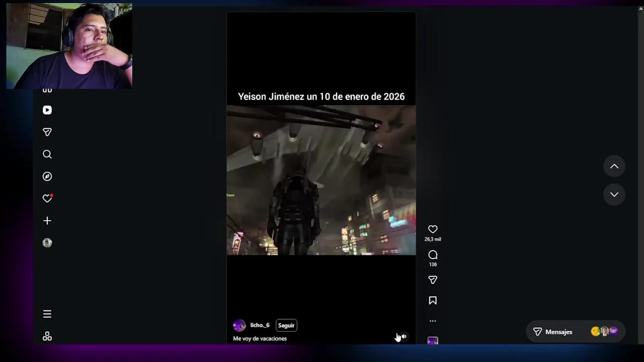Click recent contact avatars in Mensajes bar
Viewport: 644px width, 362px height.
point(604,331)
